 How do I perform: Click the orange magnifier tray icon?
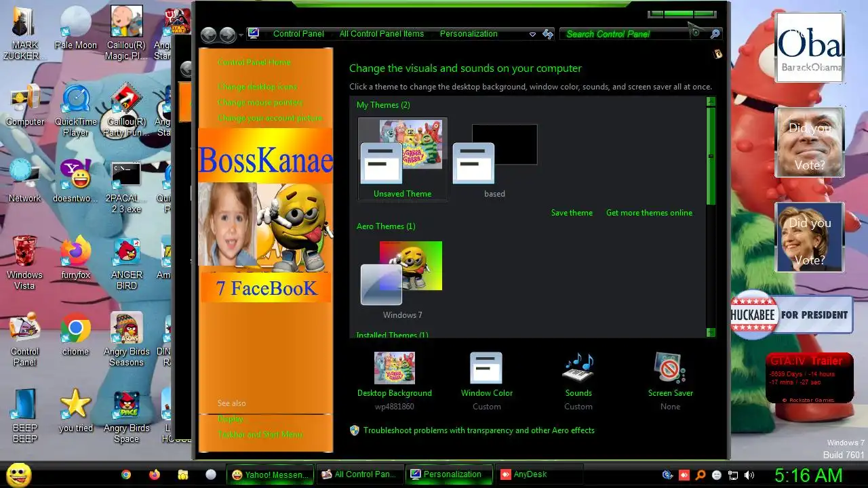tap(701, 475)
